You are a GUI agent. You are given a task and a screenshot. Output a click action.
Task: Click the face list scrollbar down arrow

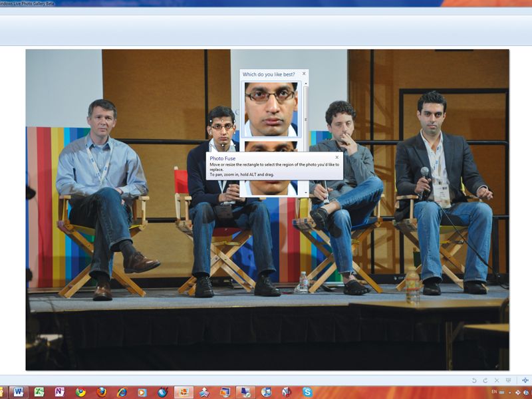(x=306, y=193)
